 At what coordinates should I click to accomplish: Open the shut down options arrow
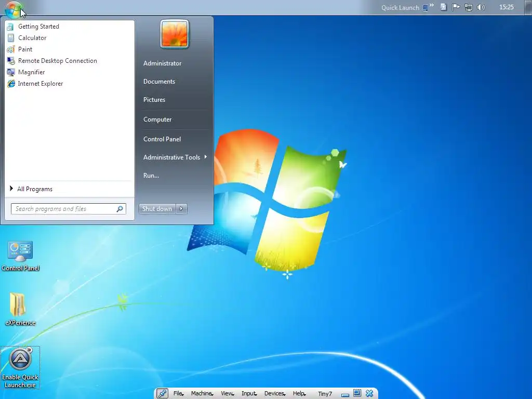[181, 209]
